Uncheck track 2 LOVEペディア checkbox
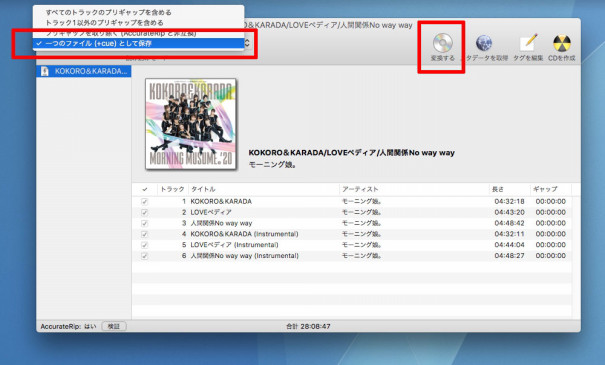This screenshot has height=365, width=605. point(144,213)
